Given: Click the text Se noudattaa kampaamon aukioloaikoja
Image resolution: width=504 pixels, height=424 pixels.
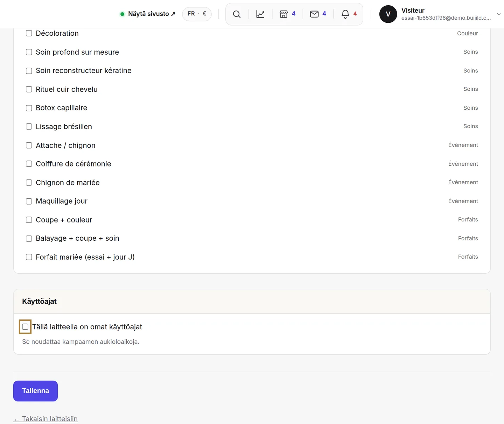Looking at the screenshot, I should 80,342.
